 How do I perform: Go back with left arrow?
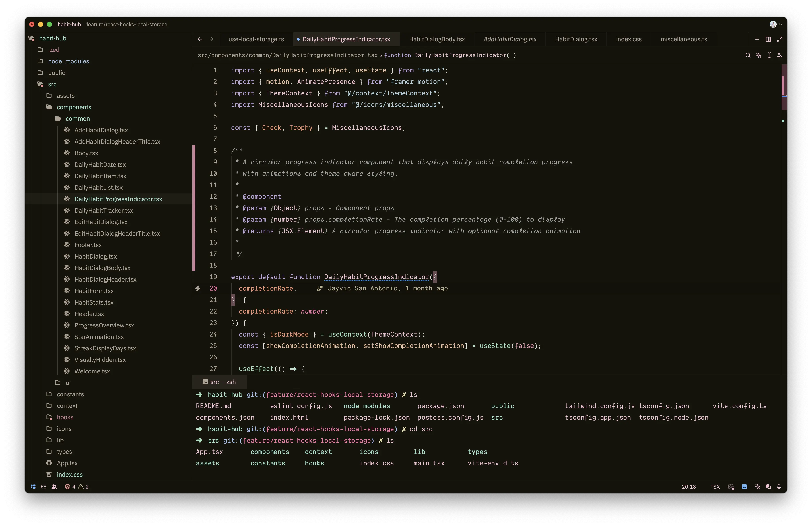pos(200,39)
